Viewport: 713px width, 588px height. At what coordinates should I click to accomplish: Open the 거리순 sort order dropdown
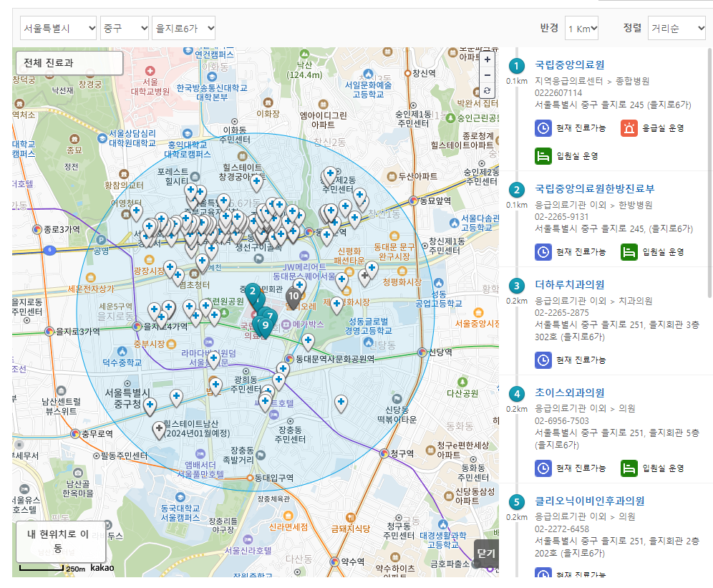point(676,29)
